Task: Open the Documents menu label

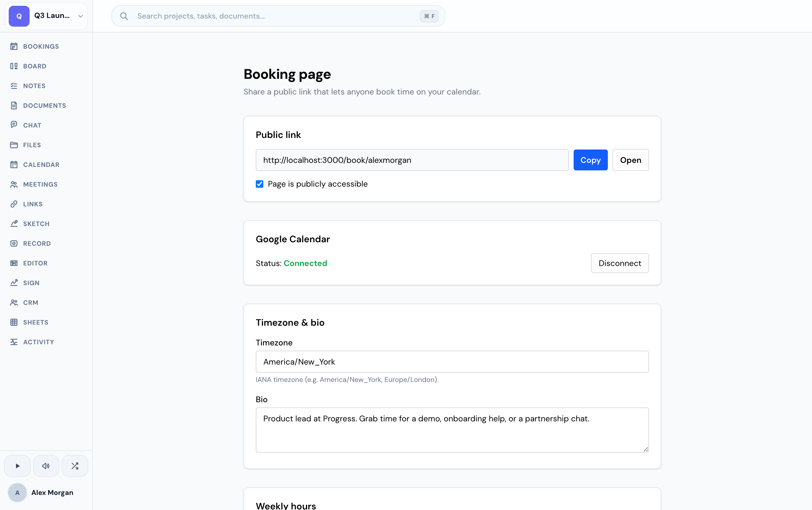Action: pos(44,105)
